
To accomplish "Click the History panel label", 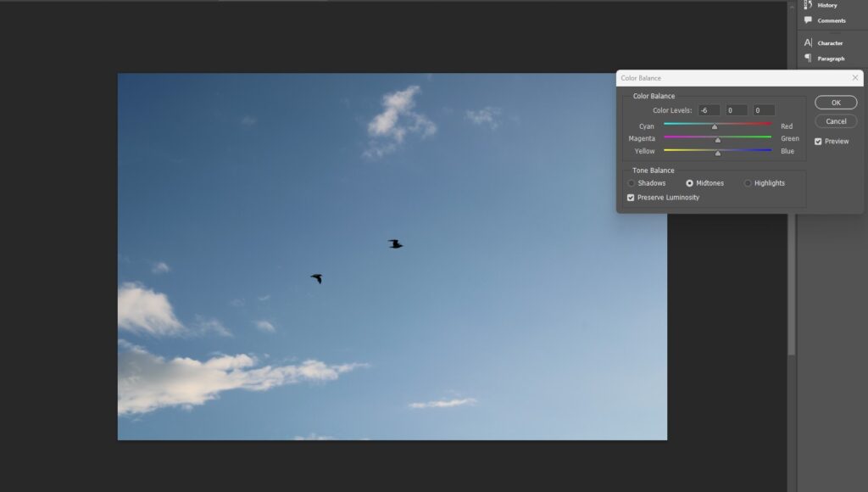I will click(827, 5).
